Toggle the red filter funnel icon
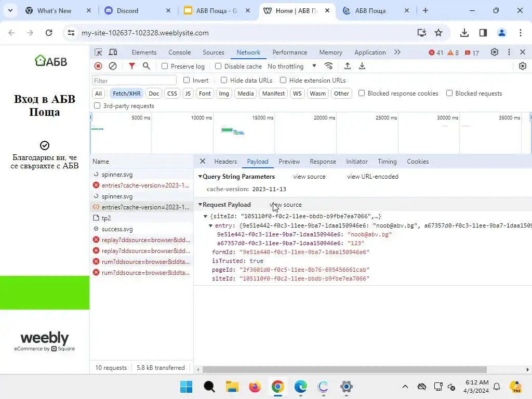Image resolution: width=532 pixels, height=399 pixels. click(131, 66)
